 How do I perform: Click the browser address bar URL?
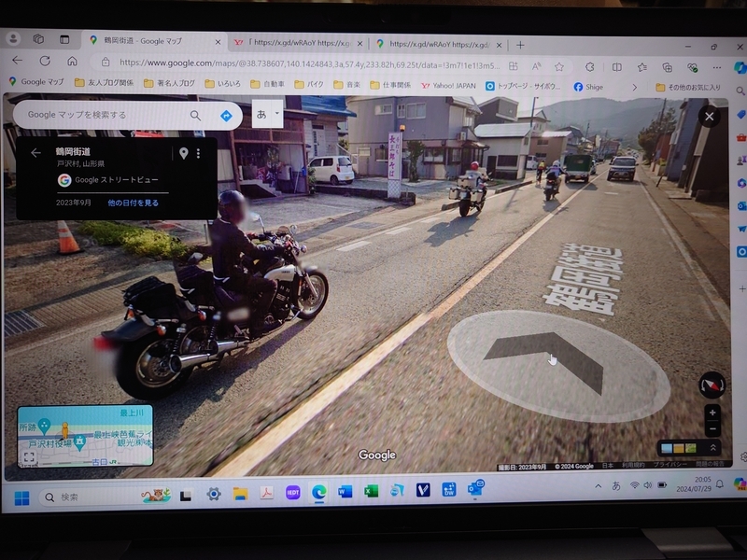point(309,63)
